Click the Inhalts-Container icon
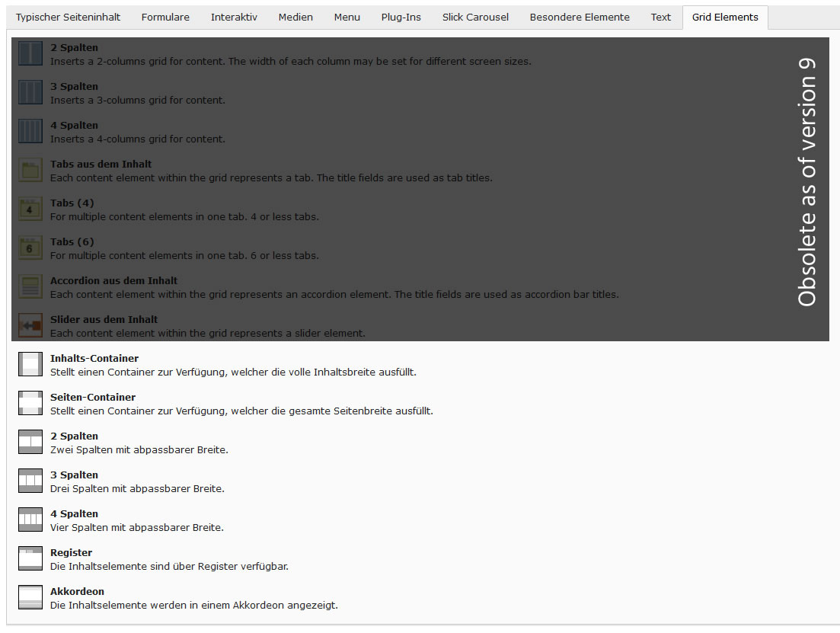The width and height of the screenshot is (840, 633). (x=30, y=364)
